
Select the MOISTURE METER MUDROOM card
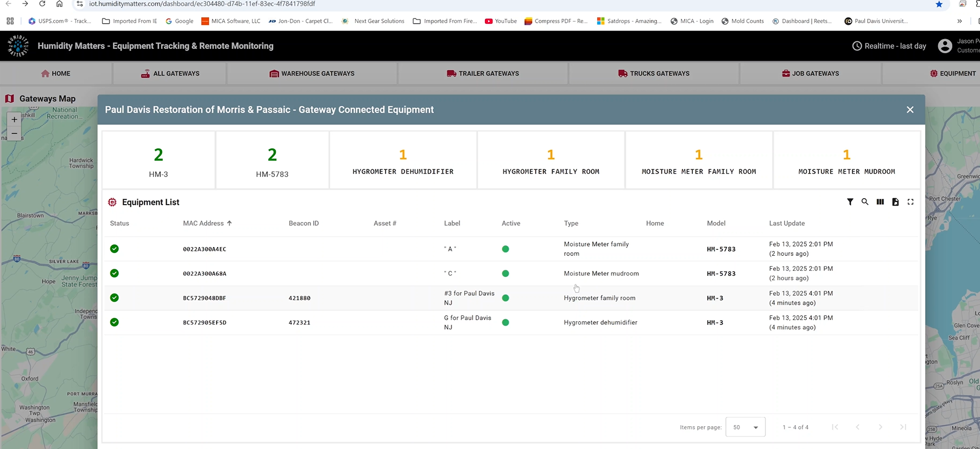[846, 160]
